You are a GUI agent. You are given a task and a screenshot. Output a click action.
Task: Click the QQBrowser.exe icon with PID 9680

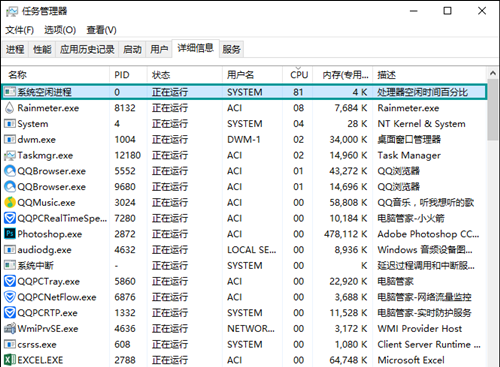point(10,187)
